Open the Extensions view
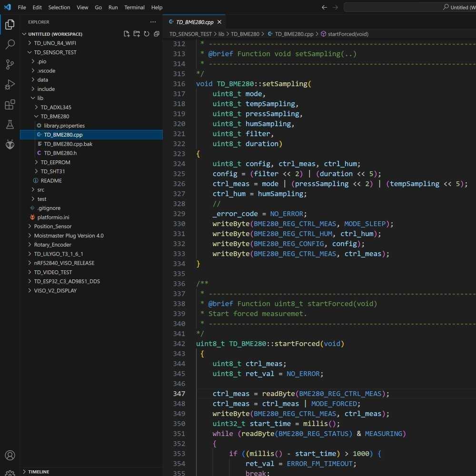This screenshot has width=476, height=476. point(10,105)
